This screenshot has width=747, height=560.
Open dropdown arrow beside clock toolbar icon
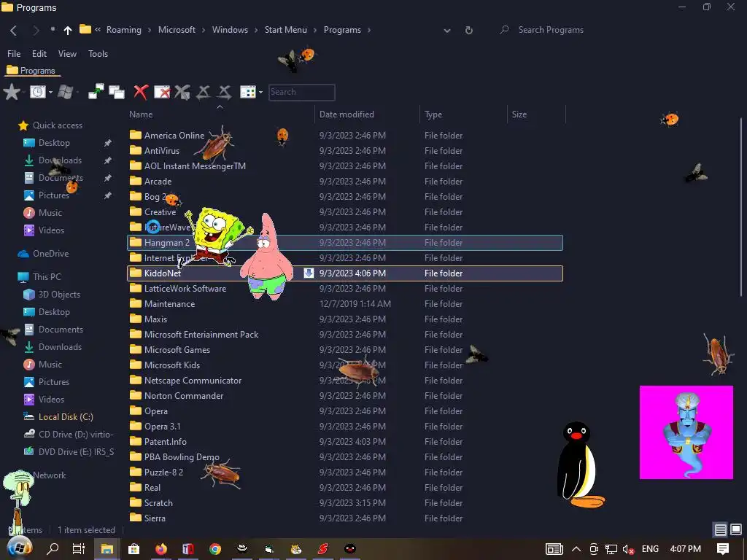(x=50, y=92)
